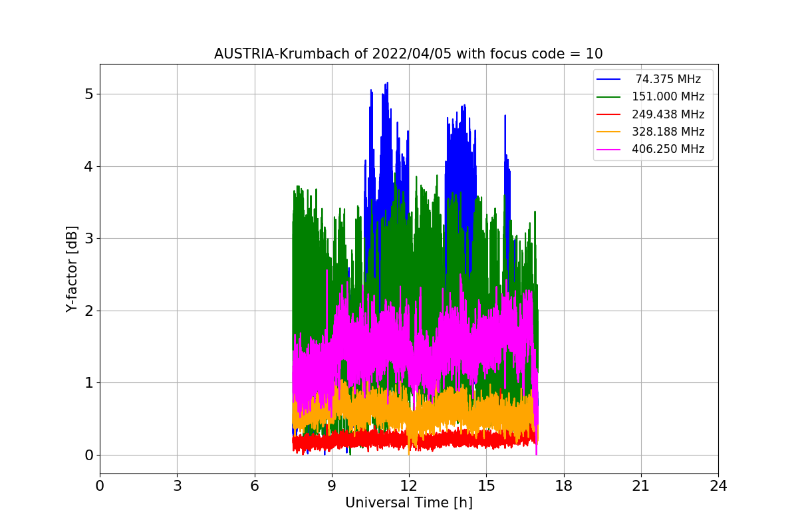Click x-axis tick label 15
Image resolution: width=798 pixels, height=532 pixels.
click(x=486, y=486)
